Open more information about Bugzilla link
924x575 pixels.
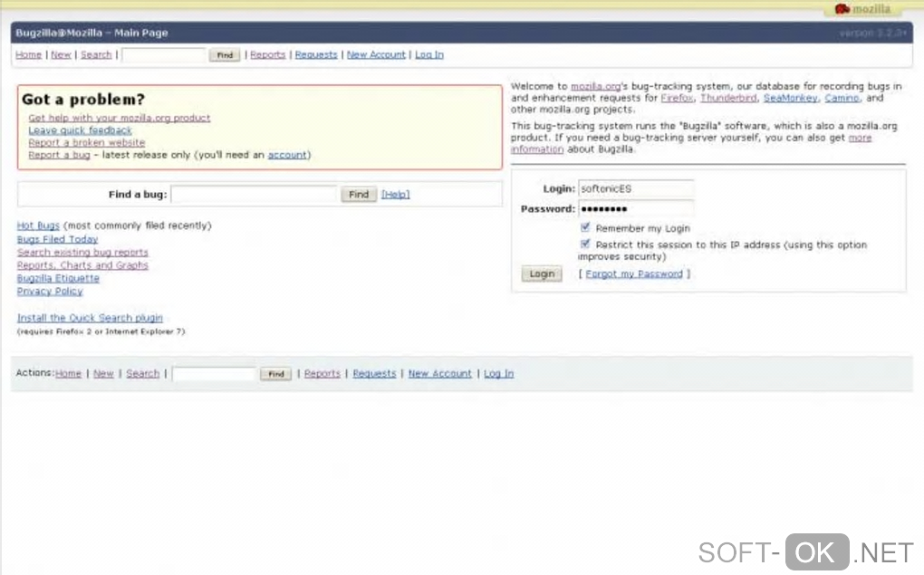860,138
